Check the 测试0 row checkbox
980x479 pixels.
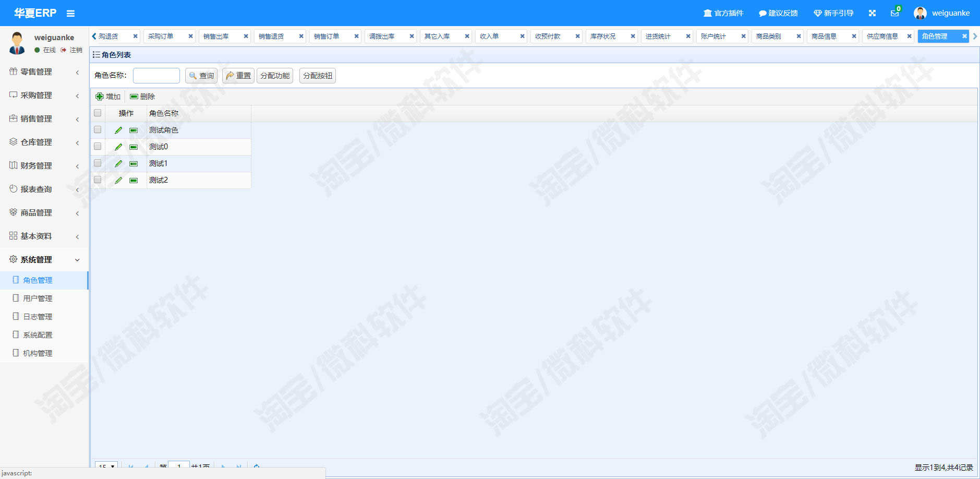[98, 146]
